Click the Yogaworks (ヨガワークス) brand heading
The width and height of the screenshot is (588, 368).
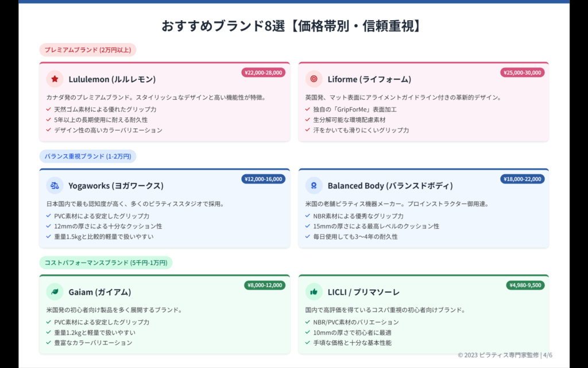116,186
